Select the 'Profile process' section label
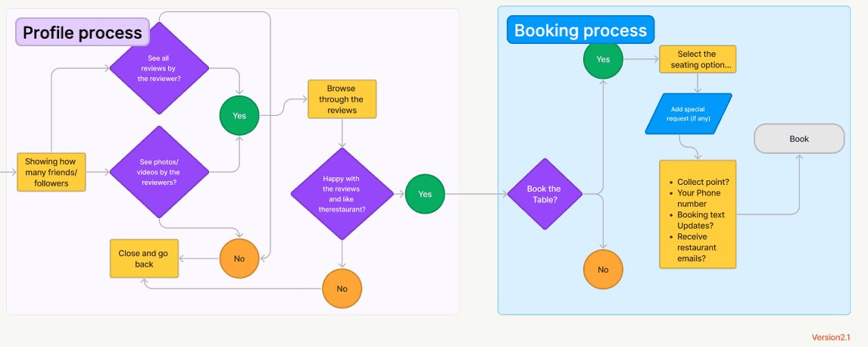868x347 pixels. 83,32
